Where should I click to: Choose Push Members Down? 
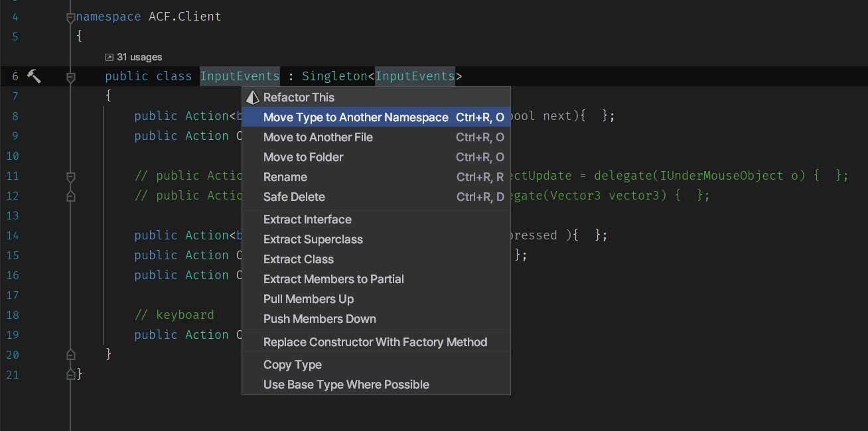coord(376,319)
